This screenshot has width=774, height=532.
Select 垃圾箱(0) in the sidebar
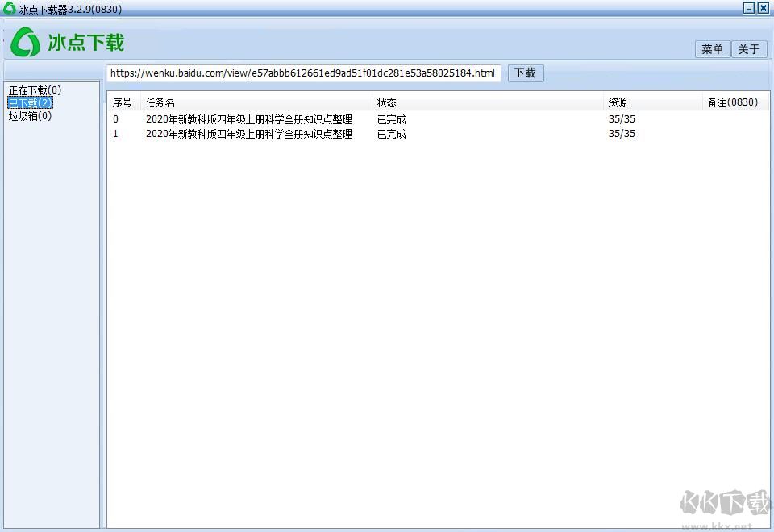click(30, 116)
